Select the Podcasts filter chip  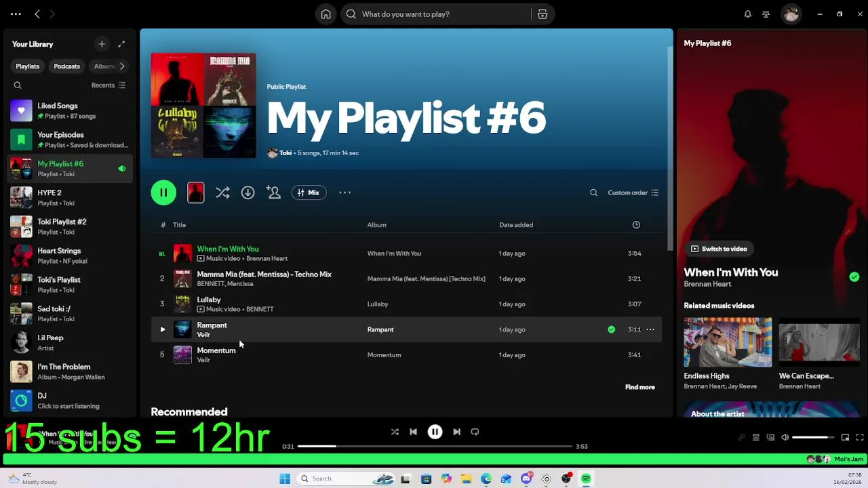66,66
